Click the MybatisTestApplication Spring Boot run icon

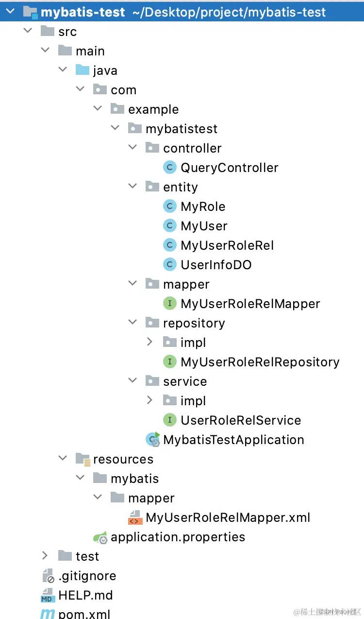point(153,440)
